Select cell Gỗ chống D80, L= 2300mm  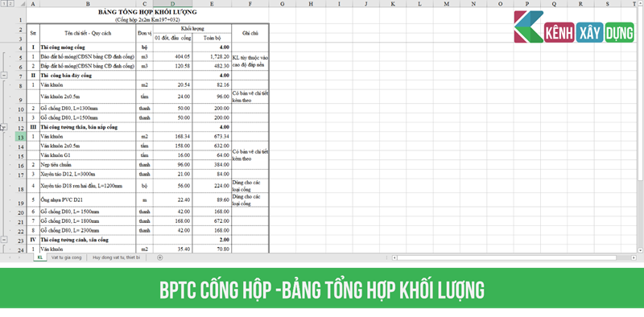point(88,230)
